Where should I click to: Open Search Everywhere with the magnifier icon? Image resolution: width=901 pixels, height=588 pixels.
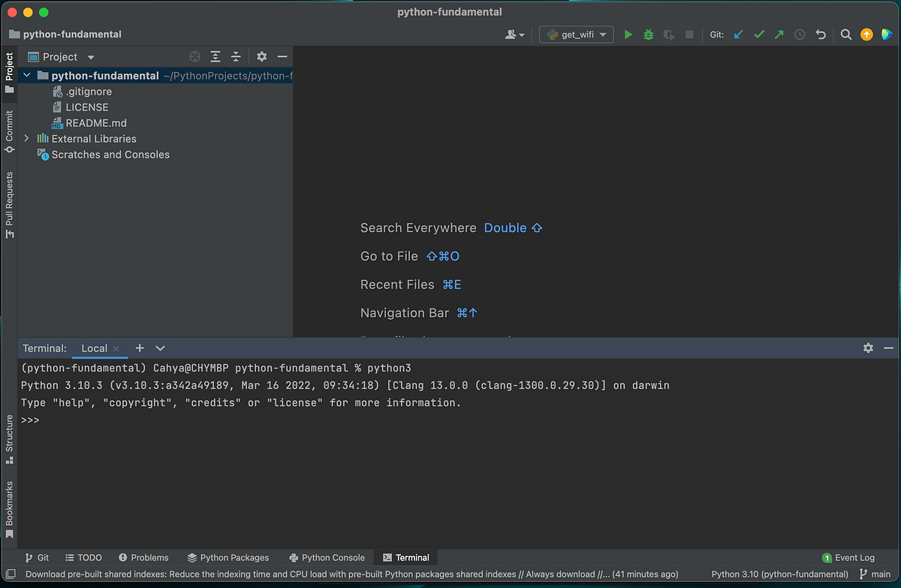click(845, 35)
